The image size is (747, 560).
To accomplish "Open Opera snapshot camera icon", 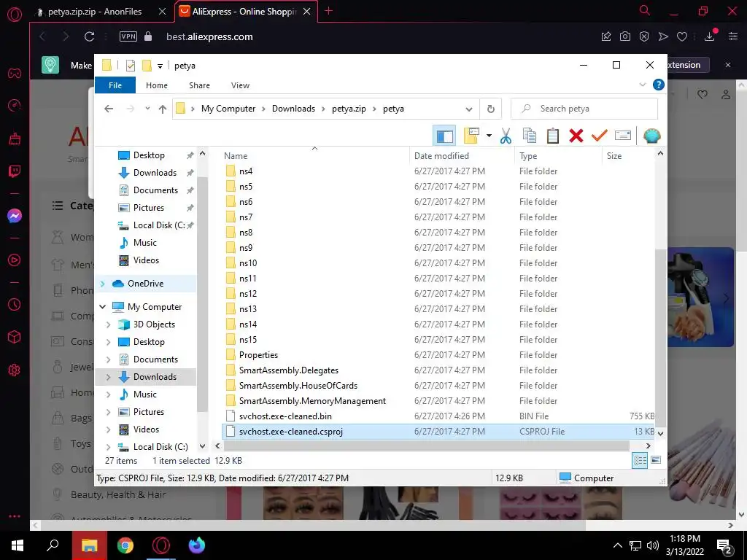I will [625, 36].
